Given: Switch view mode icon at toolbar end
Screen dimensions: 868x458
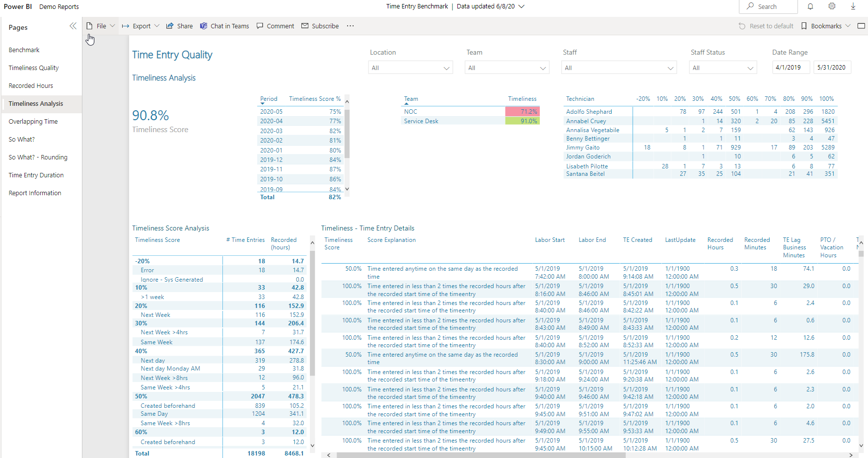Looking at the screenshot, I should tap(861, 26).
